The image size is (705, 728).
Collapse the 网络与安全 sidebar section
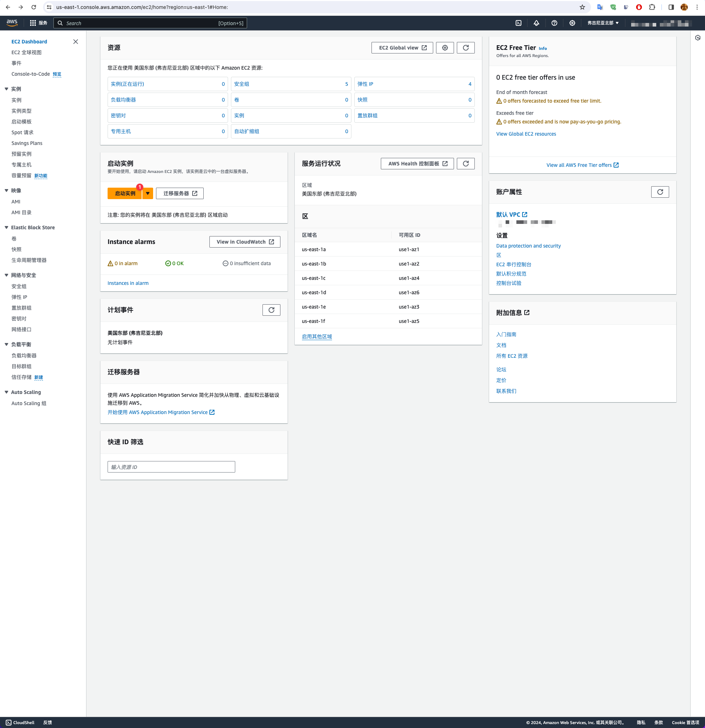click(6, 275)
